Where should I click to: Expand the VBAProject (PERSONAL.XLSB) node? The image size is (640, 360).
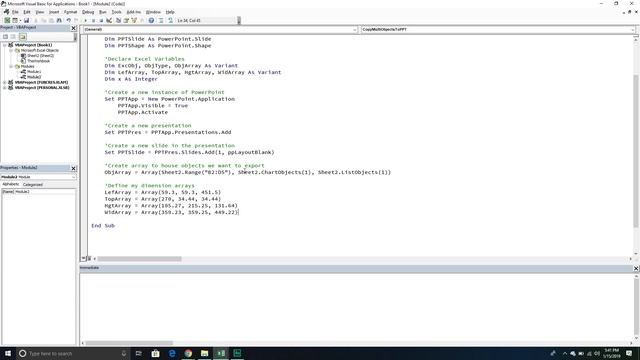pos(4,87)
